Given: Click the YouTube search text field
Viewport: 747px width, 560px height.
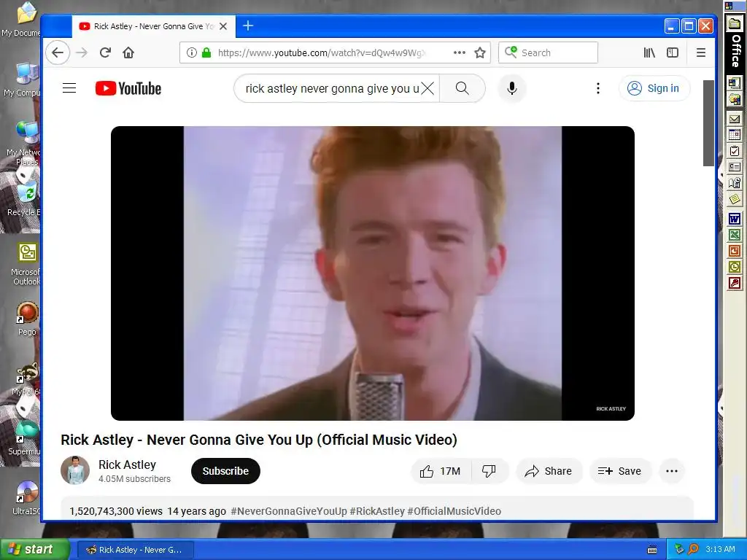Looking at the screenshot, I should [x=331, y=88].
